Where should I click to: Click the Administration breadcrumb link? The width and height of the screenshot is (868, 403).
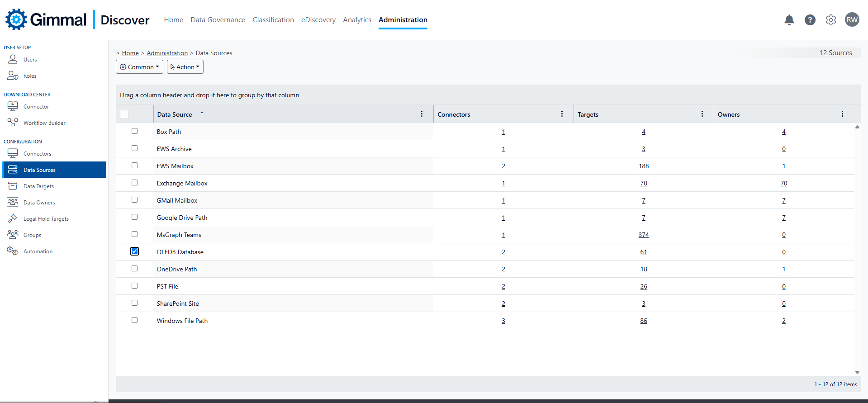pos(167,53)
